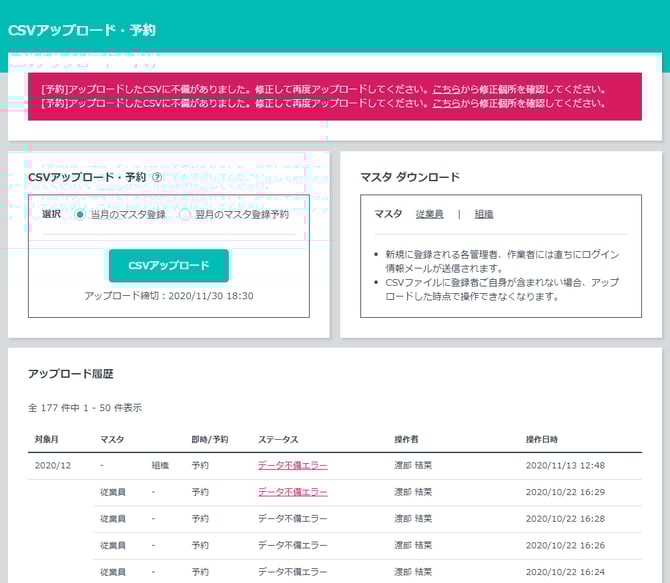Click the ステータス column header
Screen dimensions: 670x583
point(278,439)
